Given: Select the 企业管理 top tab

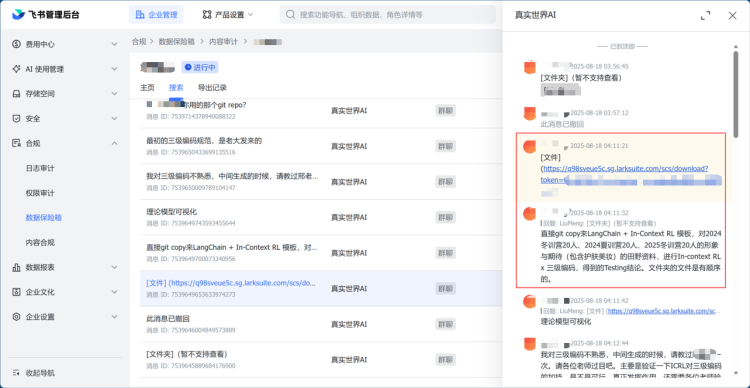Looking at the screenshot, I should 156,15.
